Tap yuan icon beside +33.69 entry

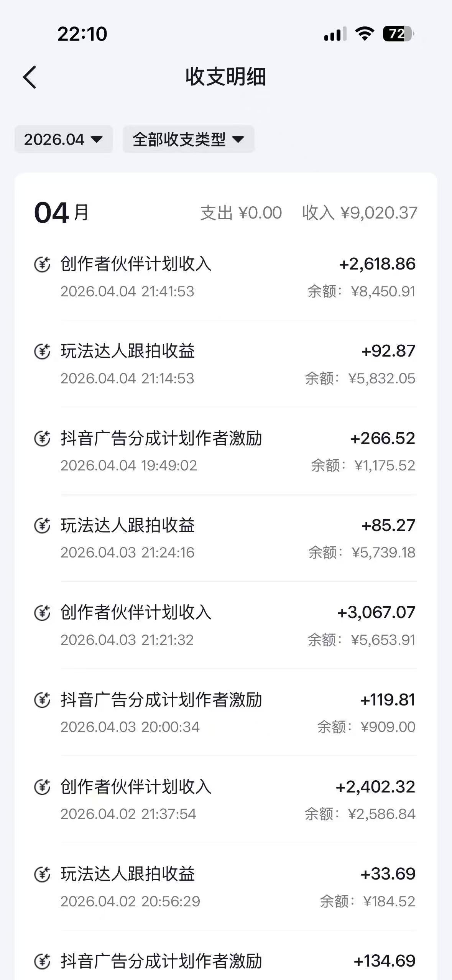point(42,874)
